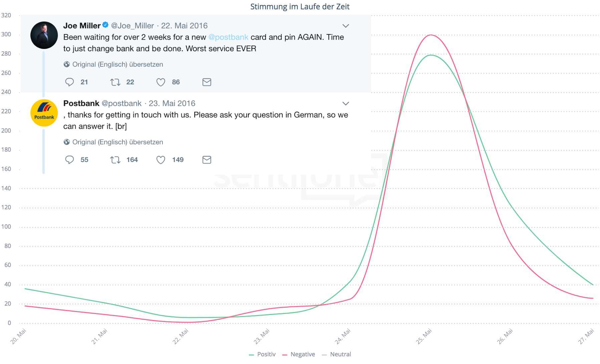Click envelope icon on Postbank tweet
The width and height of the screenshot is (600, 364).
[x=207, y=160]
